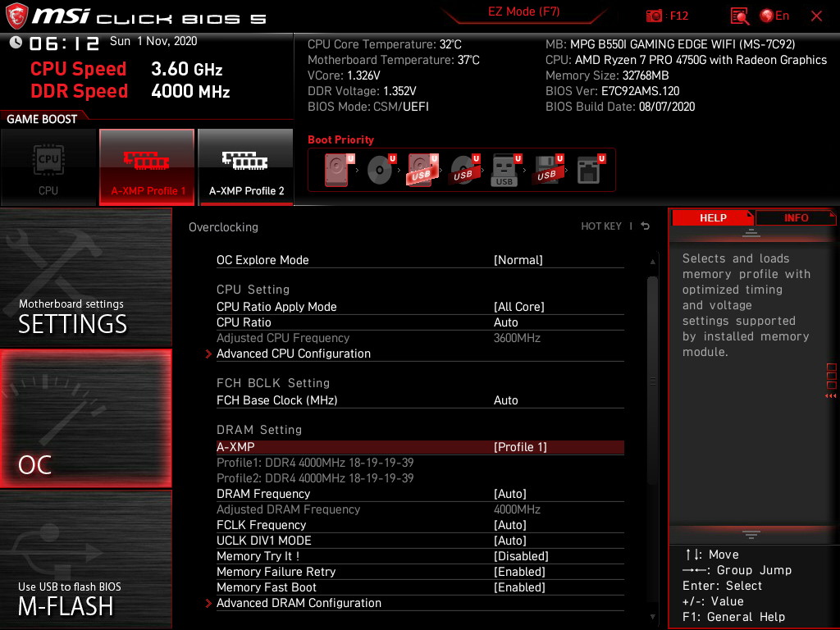840x630 pixels.
Task: Click the AMD Ryzen 7 PRO 4750G line
Action: click(687, 60)
